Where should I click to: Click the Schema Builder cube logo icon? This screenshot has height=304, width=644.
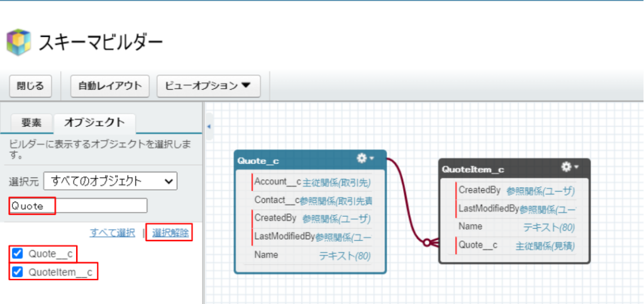(19, 42)
